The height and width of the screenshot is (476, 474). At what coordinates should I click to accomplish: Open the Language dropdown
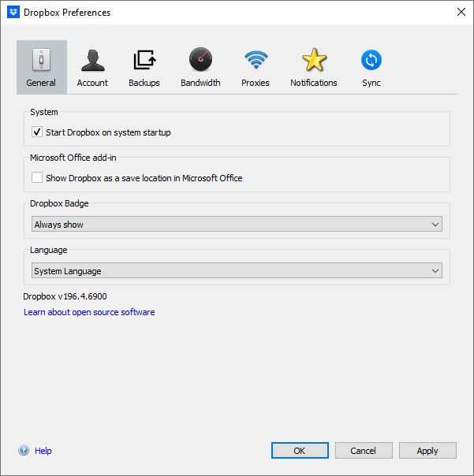click(x=237, y=270)
